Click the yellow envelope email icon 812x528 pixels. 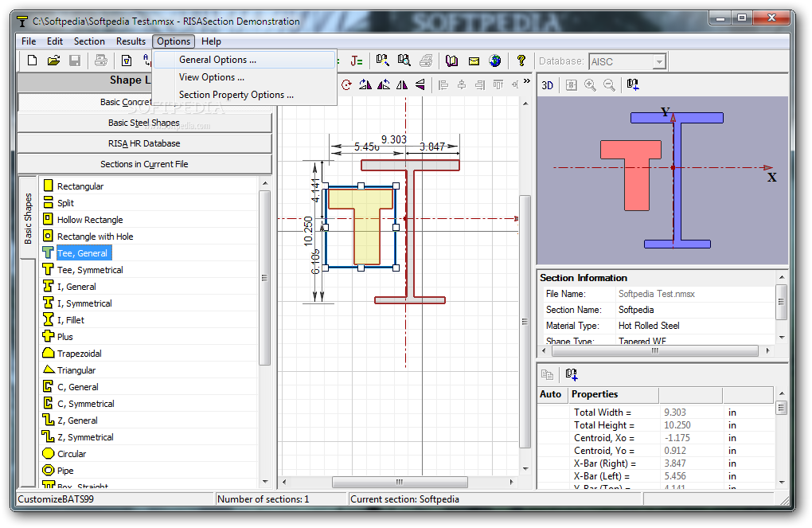(x=474, y=61)
